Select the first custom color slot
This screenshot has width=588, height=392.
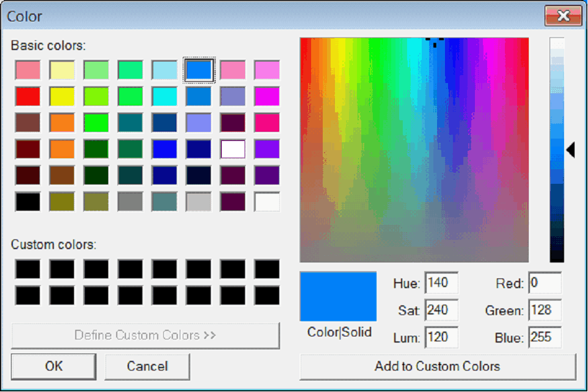[28, 269]
